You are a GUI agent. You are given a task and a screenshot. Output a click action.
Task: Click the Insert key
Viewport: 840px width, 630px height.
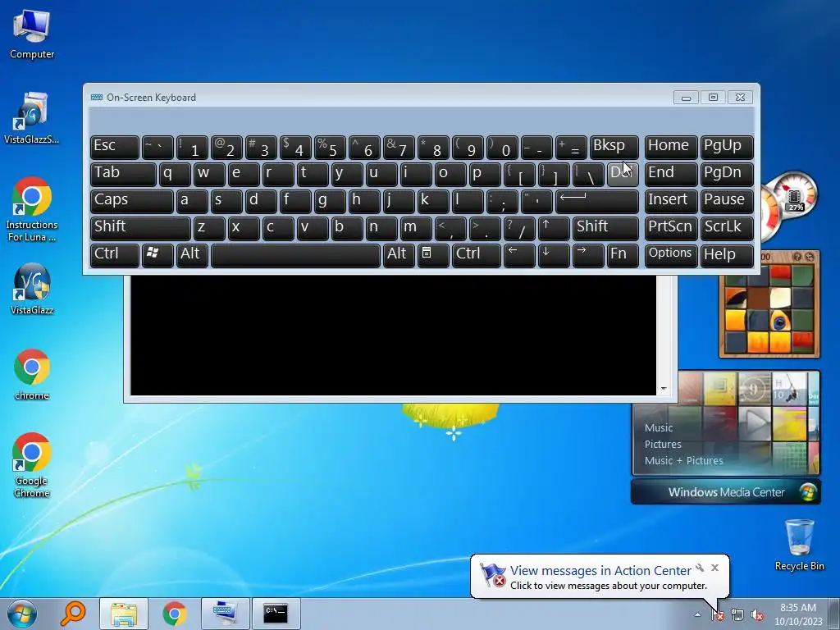[x=671, y=201]
